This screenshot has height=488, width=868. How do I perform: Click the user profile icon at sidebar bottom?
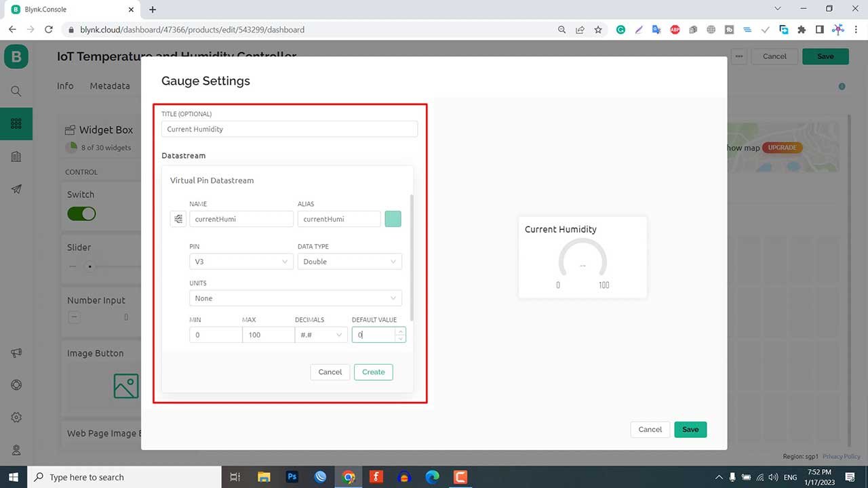[16, 449]
